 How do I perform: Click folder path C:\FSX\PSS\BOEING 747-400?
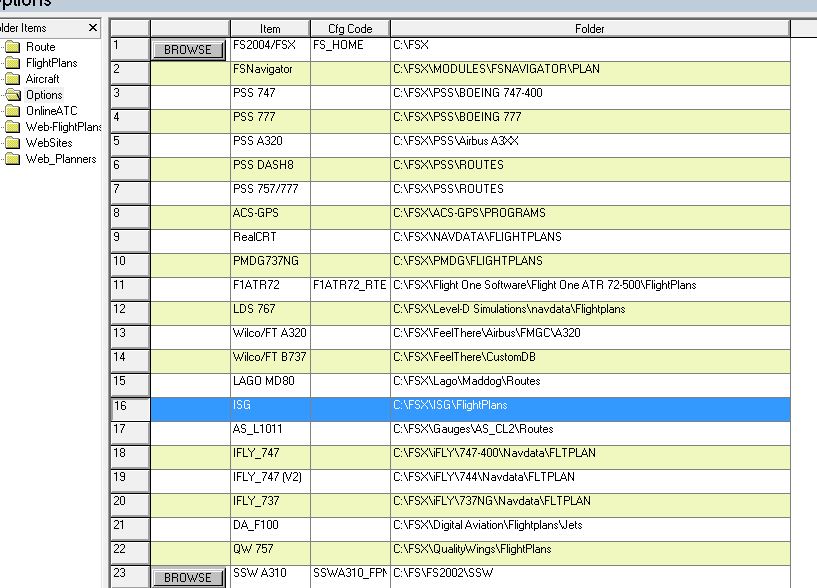pyautogui.click(x=590, y=97)
